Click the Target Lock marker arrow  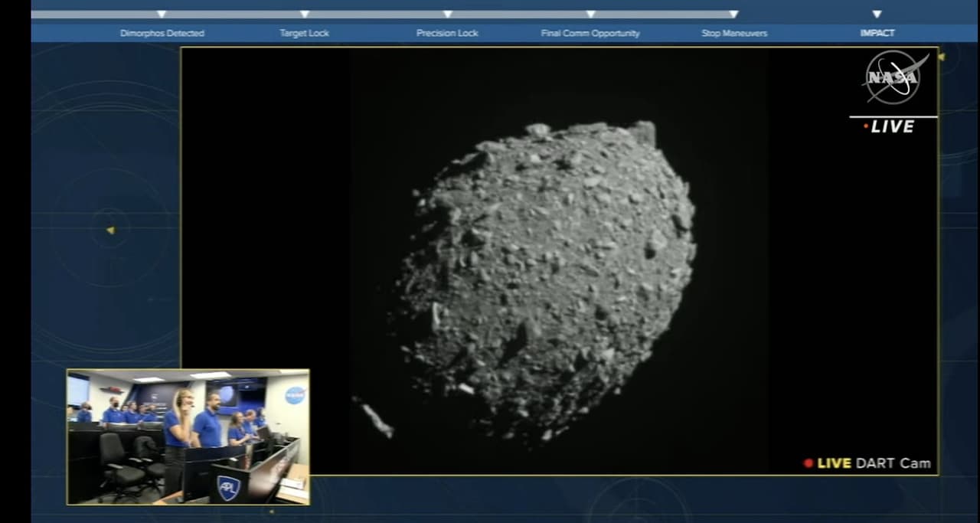305,14
